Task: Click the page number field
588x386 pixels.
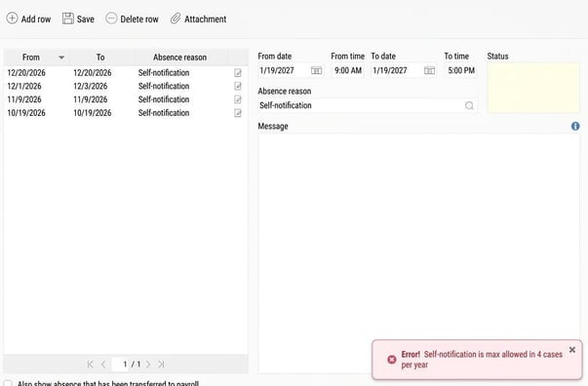Action: pyautogui.click(x=120, y=364)
